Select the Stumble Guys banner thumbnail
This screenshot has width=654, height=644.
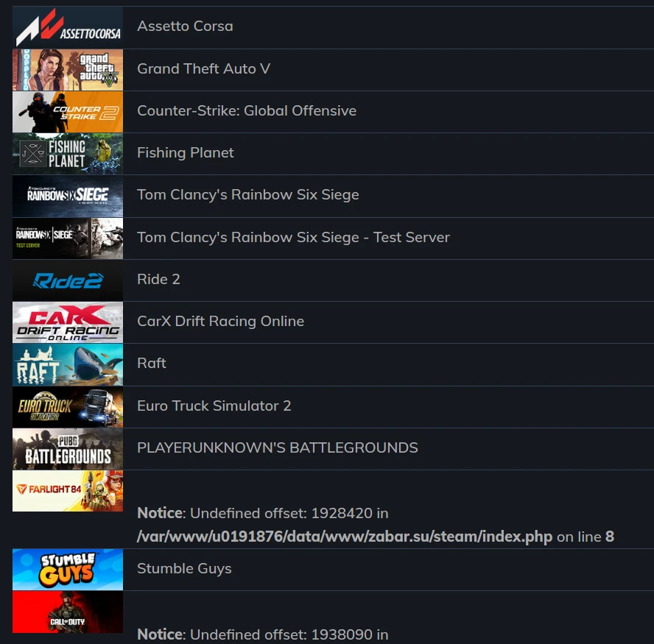(68, 569)
